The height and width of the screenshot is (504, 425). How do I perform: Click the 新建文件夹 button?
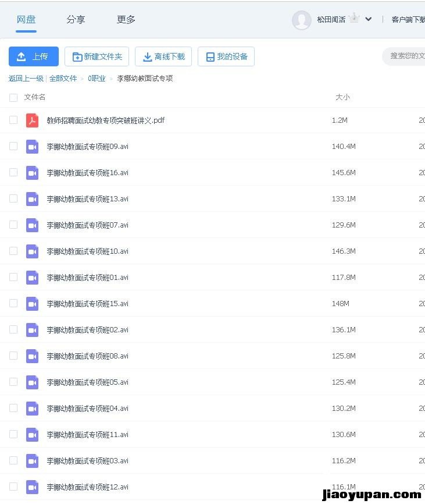tap(97, 56)
